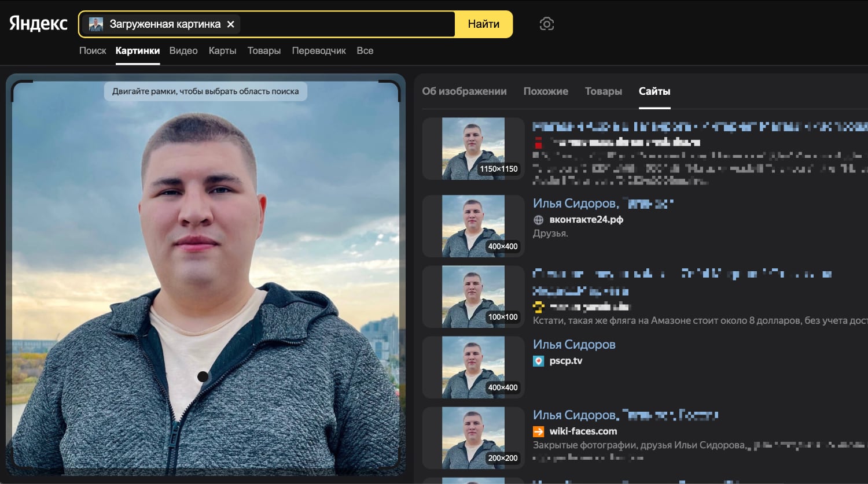868x484 pixels.
Task: Show all services via Все
Action: click(365, 51)
